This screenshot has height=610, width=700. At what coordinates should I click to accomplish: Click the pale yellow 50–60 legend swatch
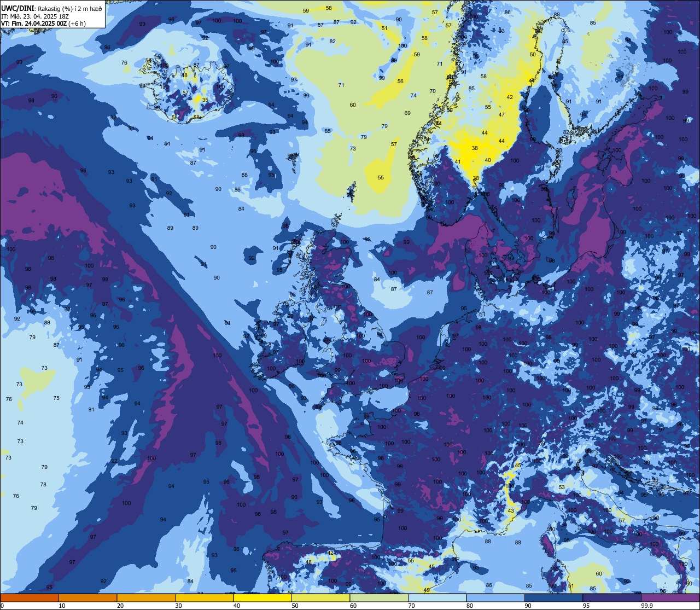pos(320,597)
